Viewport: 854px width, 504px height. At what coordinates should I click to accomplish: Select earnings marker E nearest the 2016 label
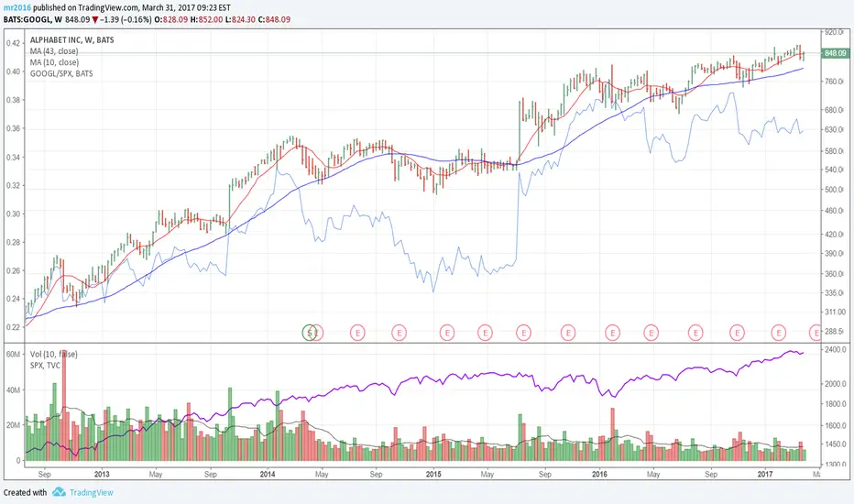pos(613,332)
